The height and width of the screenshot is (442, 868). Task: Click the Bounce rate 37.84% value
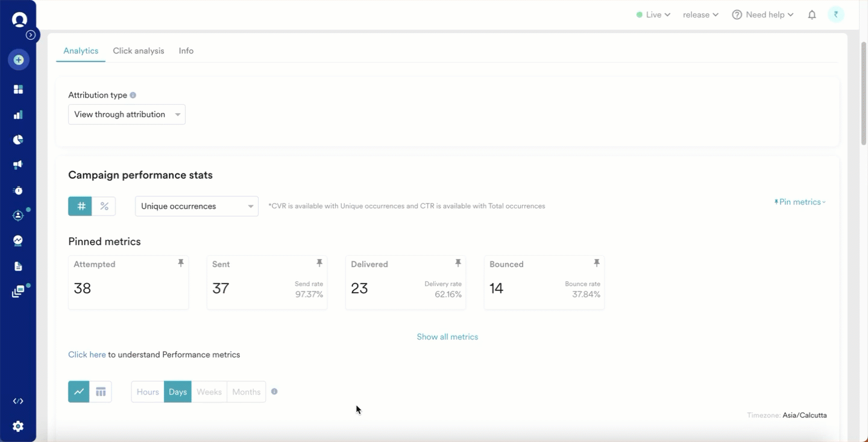pos(586,294)
